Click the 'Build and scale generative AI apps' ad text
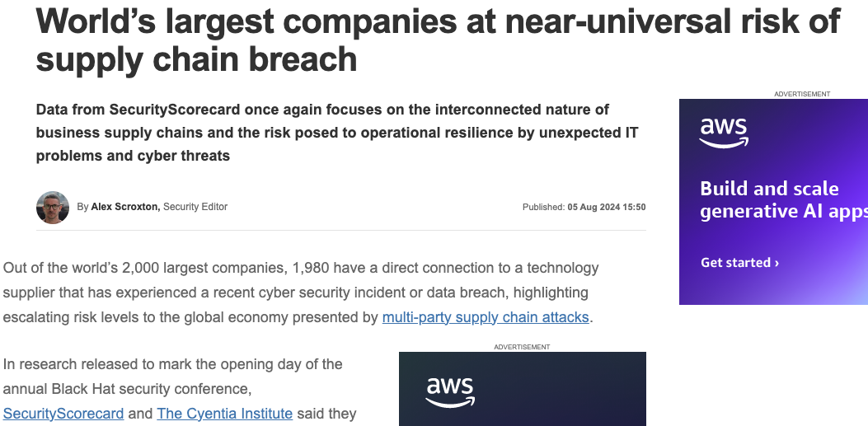 [784, 199]
